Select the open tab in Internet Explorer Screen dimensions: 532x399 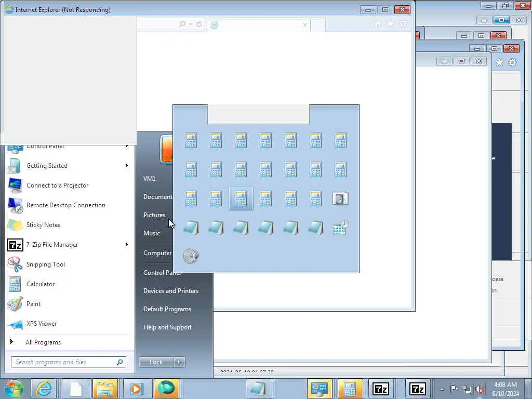[258, 25]
